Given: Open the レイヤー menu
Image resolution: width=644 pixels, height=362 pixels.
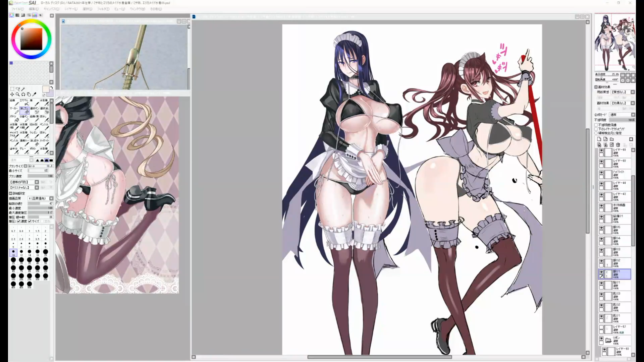Looking at the screenshot, I should (71, 9).
